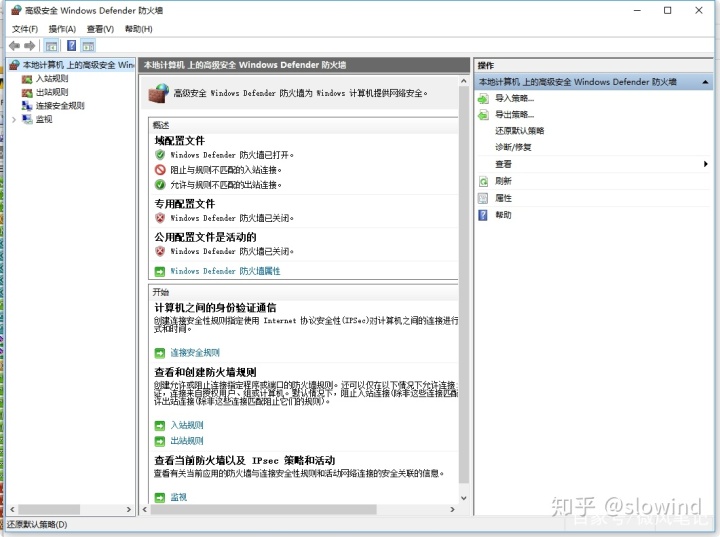This screenshot has height=537, width=720.
Task: Select the 入站规则 tree node
Action: coord(52,79)
